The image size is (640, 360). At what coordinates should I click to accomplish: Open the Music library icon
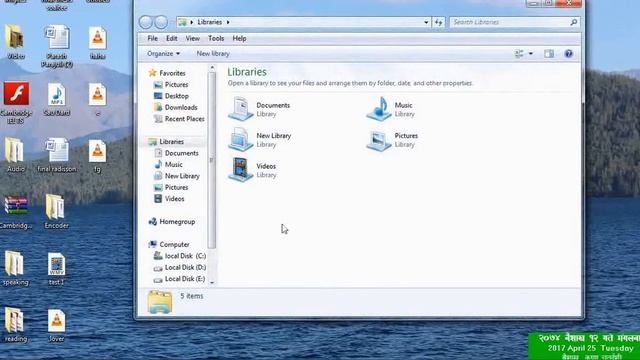pyautogui.click(x=379, y=109)
